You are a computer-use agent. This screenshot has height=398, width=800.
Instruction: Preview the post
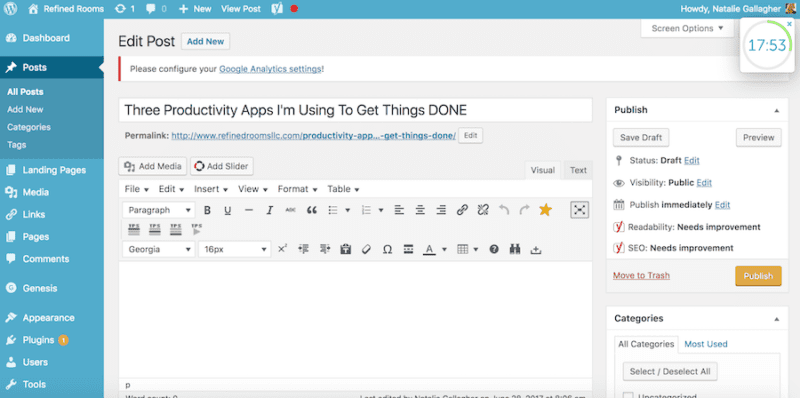click(x=758, y=137)
